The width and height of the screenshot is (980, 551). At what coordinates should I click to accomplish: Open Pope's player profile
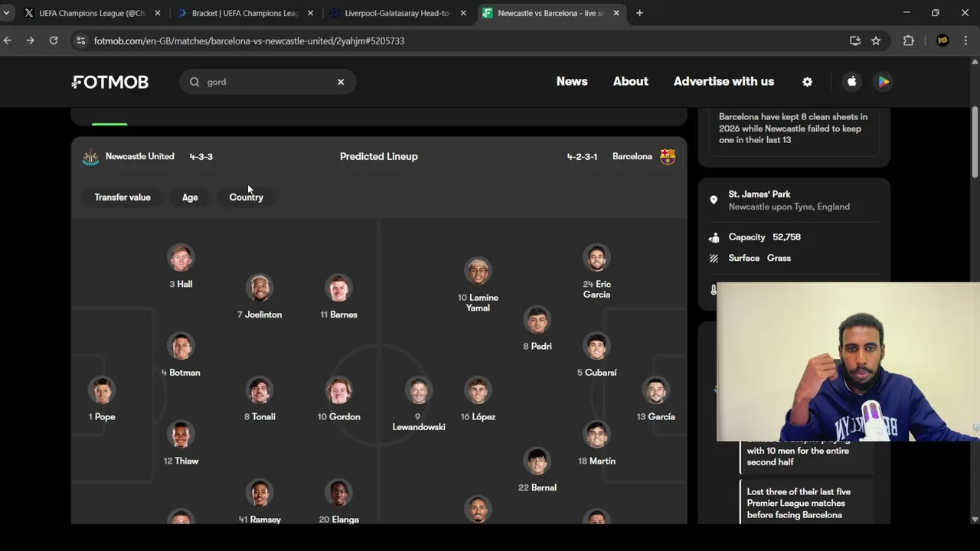[x=102, y=399]
